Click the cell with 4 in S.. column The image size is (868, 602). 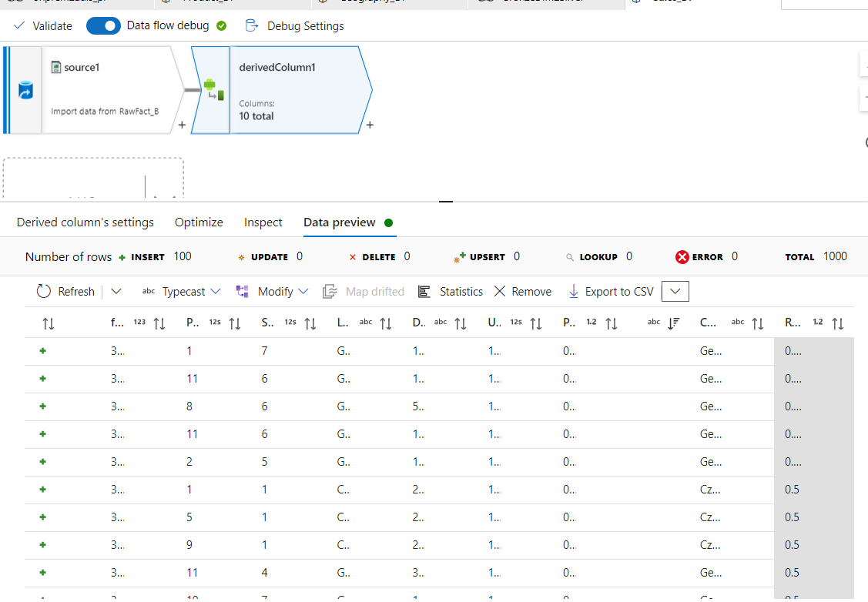(x=265, y=572)
